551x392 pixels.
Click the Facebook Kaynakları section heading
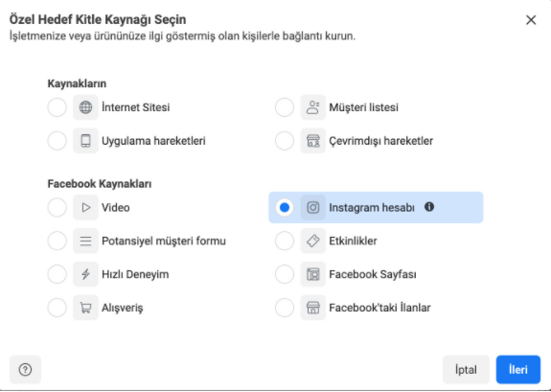coord(100,183)
